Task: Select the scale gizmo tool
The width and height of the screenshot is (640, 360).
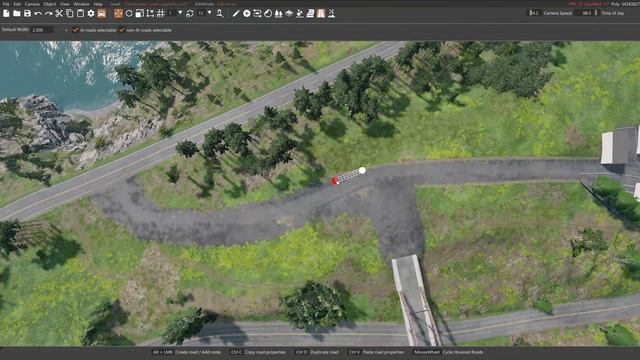Action: 140,13
